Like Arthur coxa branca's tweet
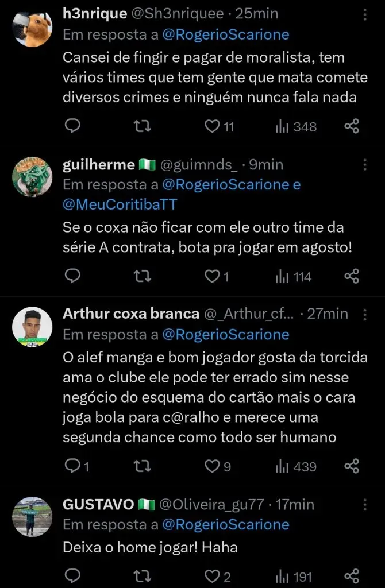385x588 pixels. (213, 466)
